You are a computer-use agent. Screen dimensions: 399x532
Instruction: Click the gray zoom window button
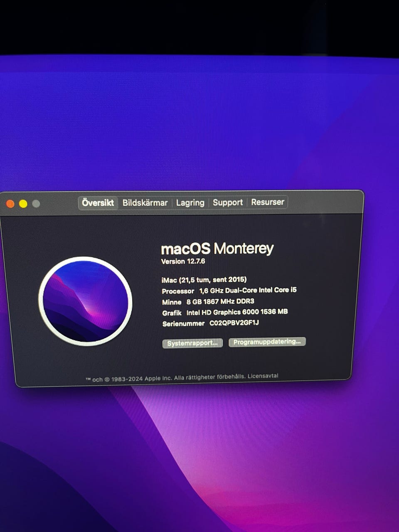[36, 204]
